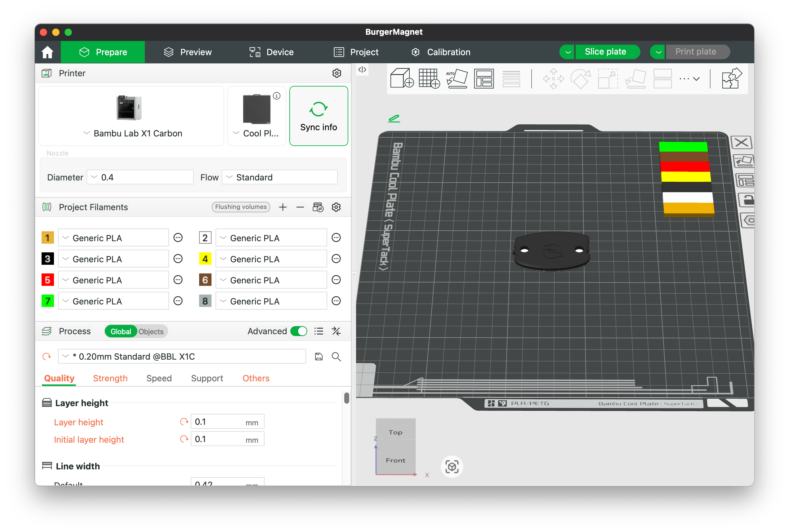789x532 pixels.
Task: Select the Others settings tab
Action: tap(256, 378)
